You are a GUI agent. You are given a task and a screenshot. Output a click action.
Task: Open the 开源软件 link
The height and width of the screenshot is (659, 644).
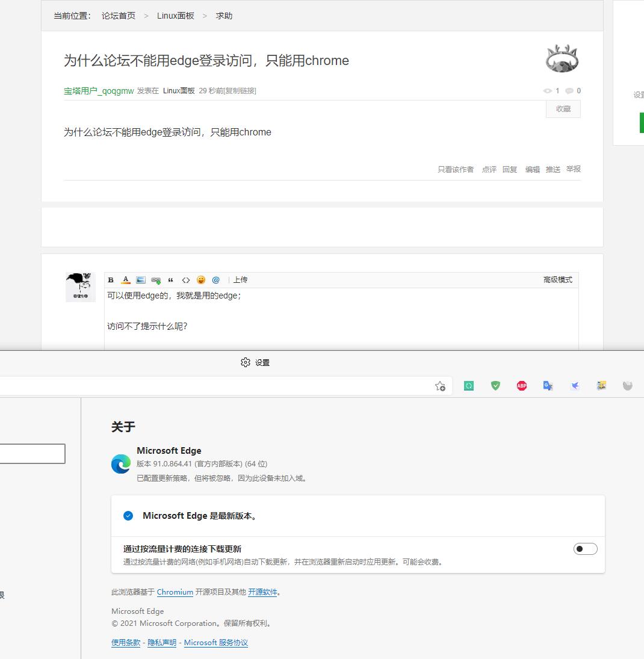tap(262, 592)
